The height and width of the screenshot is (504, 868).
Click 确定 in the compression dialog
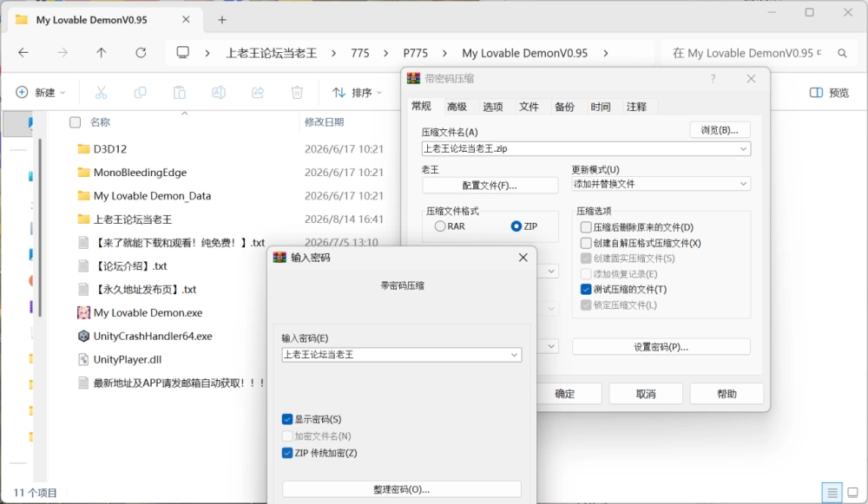[x=565, y=394]
